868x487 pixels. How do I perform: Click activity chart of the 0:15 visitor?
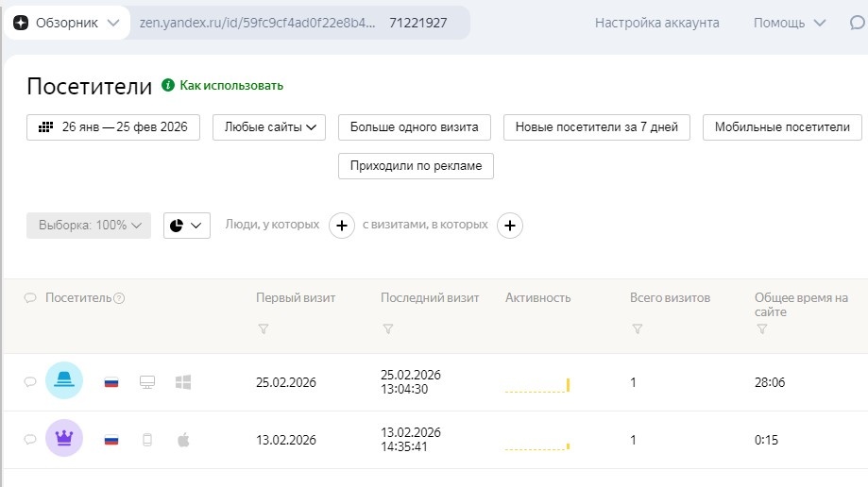tap(537, 445)
